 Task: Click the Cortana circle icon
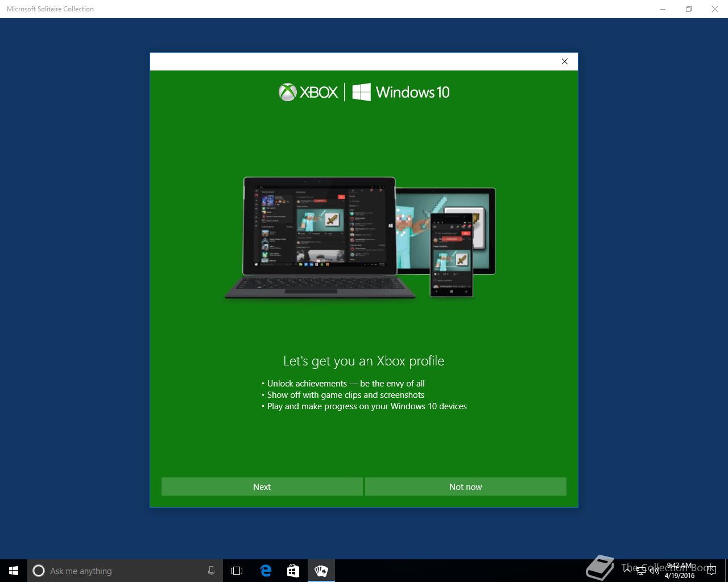(x=39, y=571)
